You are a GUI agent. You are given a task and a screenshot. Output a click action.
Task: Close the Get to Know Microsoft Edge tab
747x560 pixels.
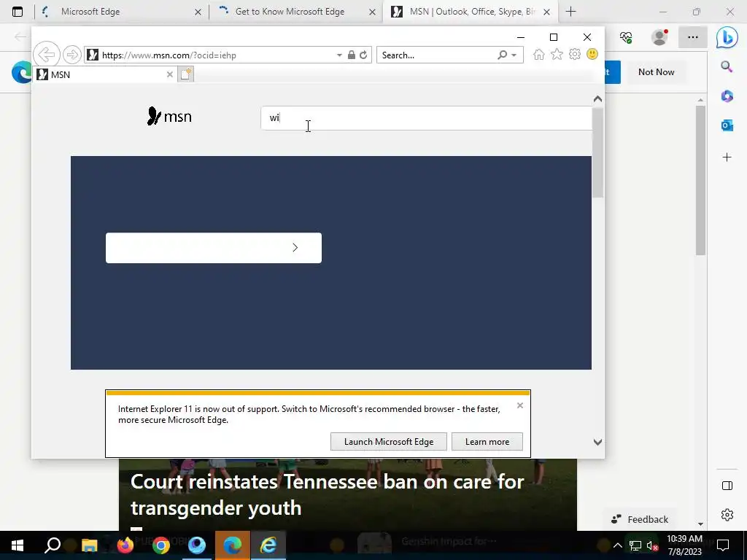tap(372, 12)
